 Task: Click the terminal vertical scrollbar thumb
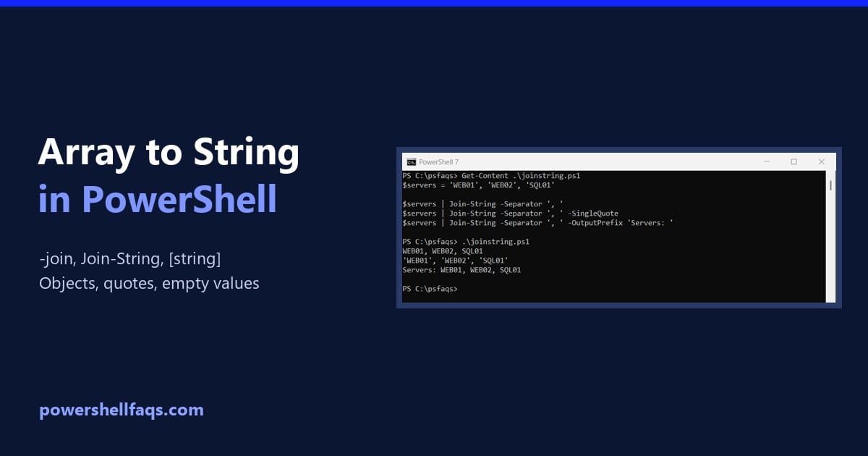[830, 185]
